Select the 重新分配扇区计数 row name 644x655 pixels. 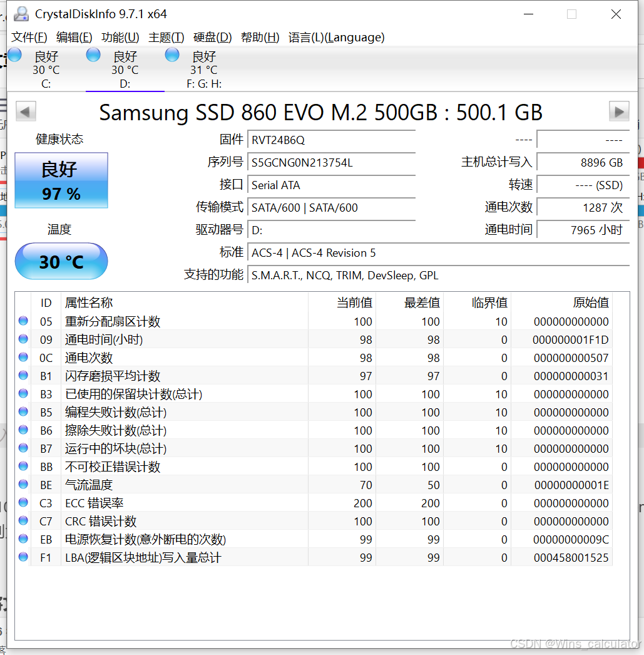(113, 321)
